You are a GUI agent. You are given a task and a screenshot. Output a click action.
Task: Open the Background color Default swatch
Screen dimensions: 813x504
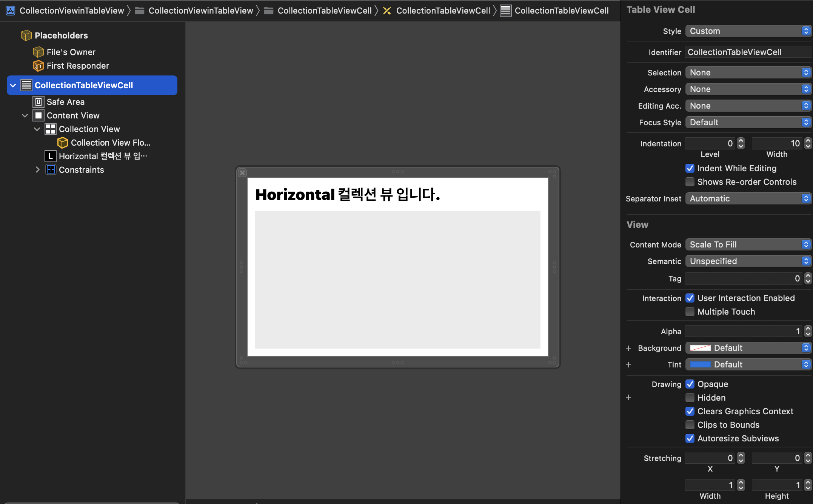pos(701,348)
